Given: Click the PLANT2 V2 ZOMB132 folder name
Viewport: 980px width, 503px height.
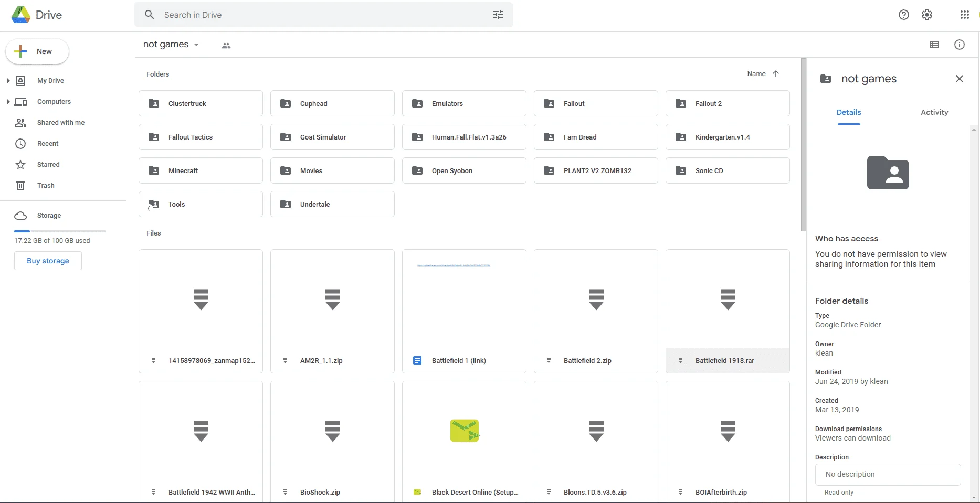Looking at the screenshot, I should tap(597, 170).
